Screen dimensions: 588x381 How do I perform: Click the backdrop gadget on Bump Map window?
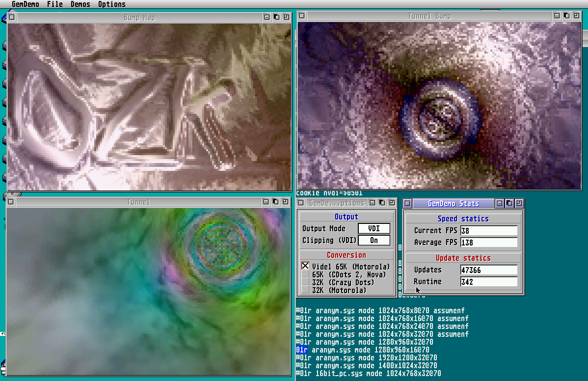(276, 17)
